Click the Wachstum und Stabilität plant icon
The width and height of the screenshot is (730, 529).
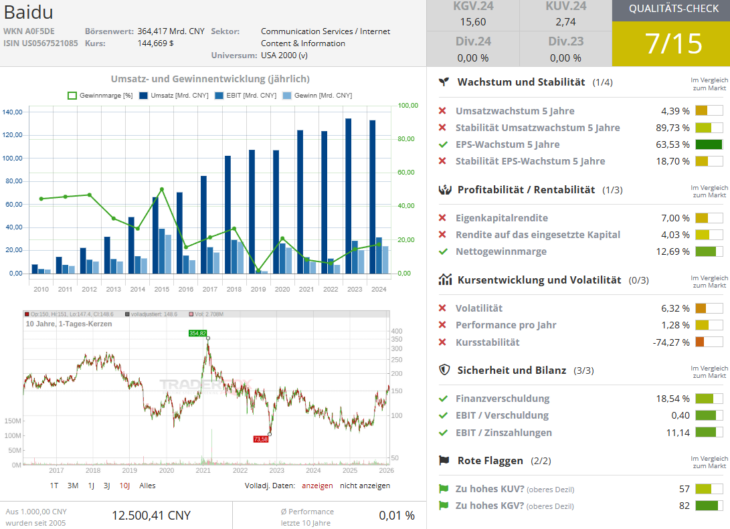[445, 82]
